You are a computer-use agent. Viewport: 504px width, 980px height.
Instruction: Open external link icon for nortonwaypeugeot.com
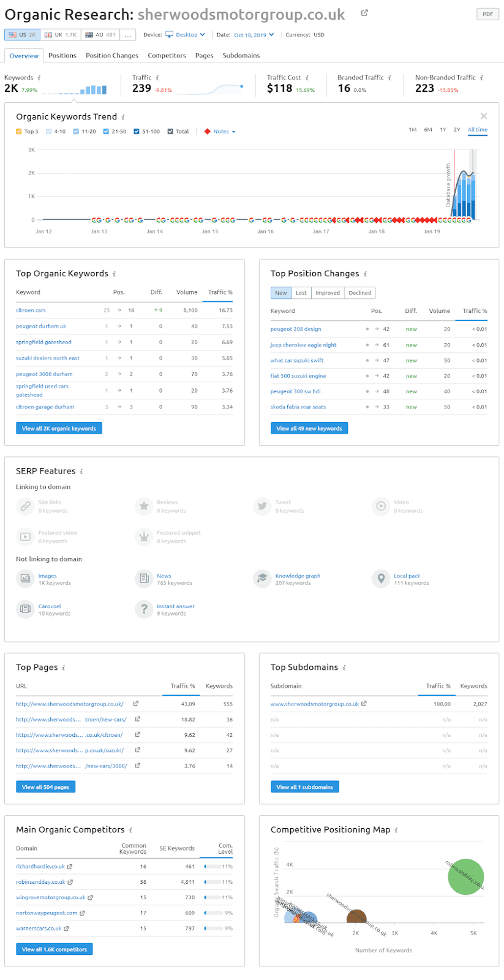tap(82, 913)
